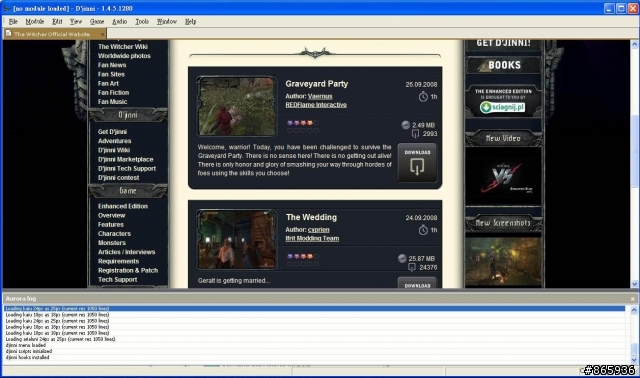Close The Witcher Official Website tab
Image resolution: width=640 pixels, height=378 pixels.
coord(102,34)
